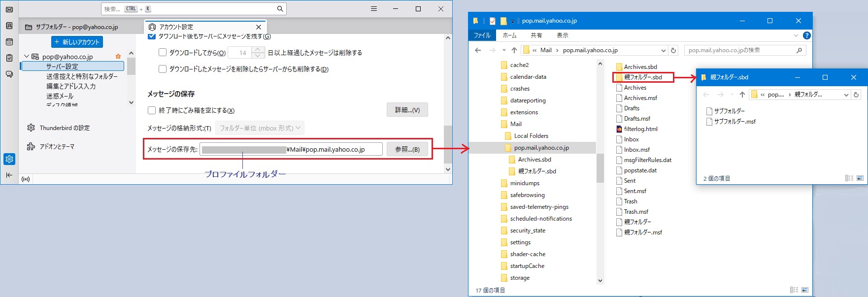Collapse the pop@yahoo.co.jp account tree

click(x=27, y=57)
